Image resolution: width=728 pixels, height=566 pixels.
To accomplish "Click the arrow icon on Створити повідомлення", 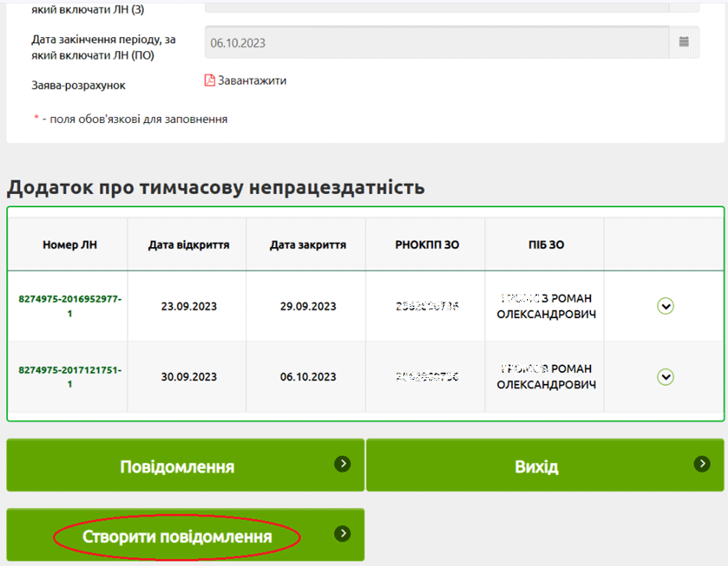I will point(343,533).
